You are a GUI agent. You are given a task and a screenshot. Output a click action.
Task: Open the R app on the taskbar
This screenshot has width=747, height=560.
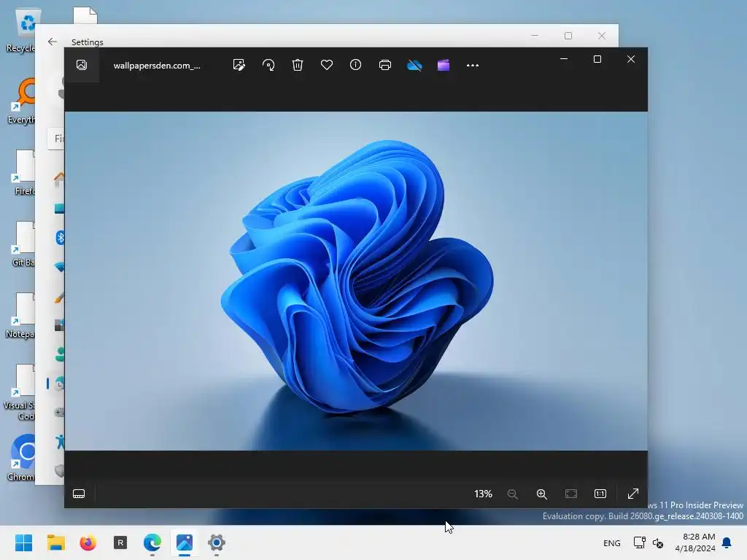click(120, 542)
